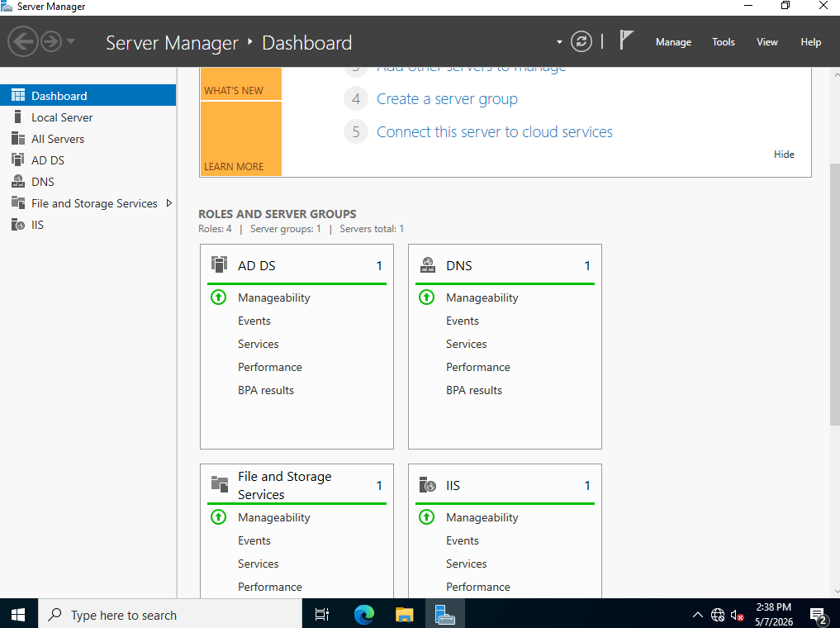Open Services in the DNS tile
Viewport: 840px width, 628px height.
coord(466,344)
